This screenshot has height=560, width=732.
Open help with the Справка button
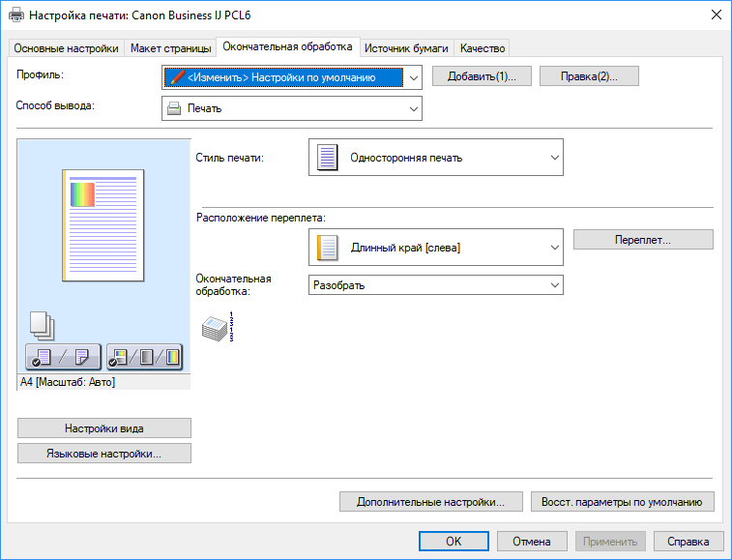[688, 542]
